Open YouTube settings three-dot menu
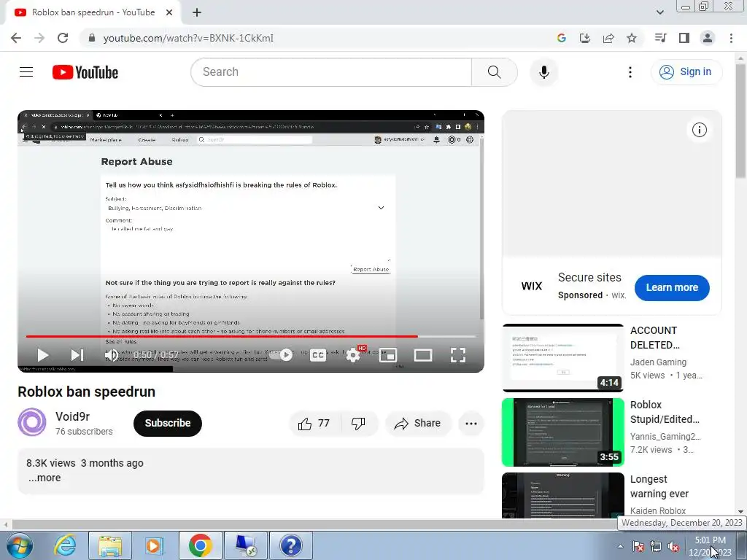 click(x=630, y=72)
